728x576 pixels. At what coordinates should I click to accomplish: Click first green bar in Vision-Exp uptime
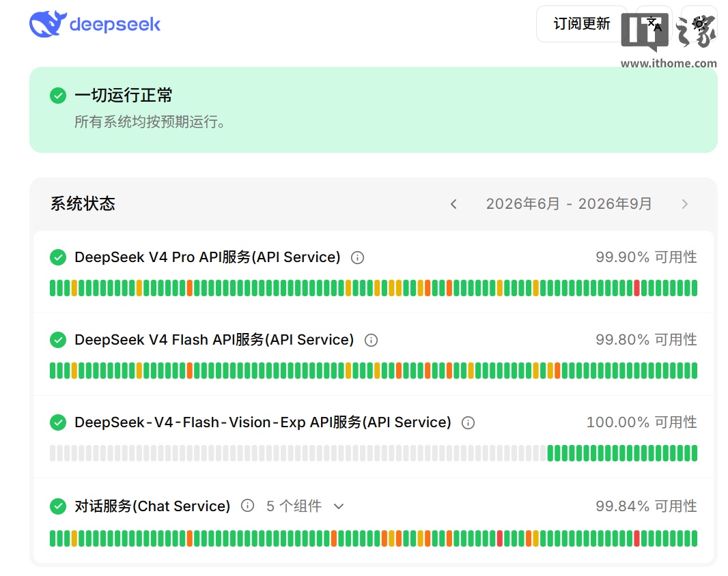pos(550,453)
